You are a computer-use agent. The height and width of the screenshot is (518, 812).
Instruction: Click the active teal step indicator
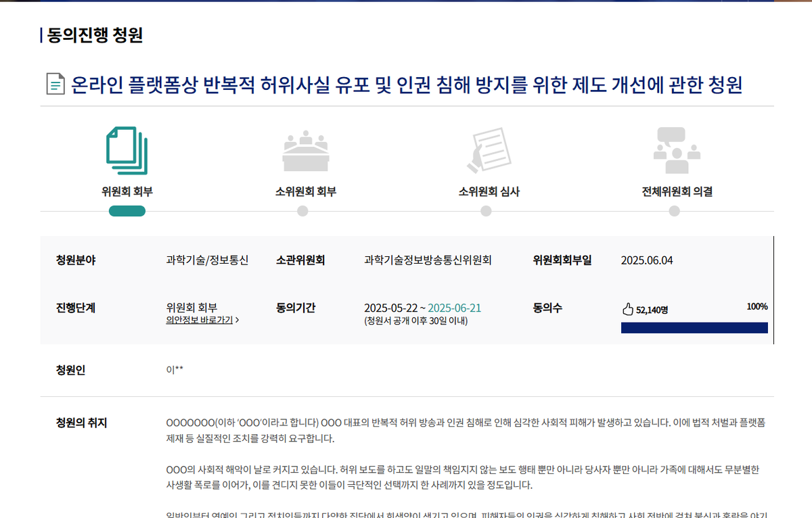click(127, 211)
